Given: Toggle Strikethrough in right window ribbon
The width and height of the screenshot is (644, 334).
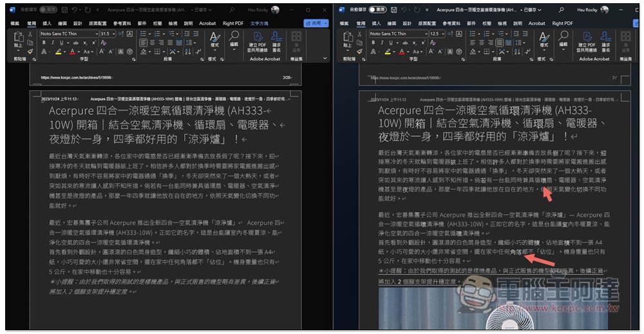Looking at the screenshot, I should (405, 42).
